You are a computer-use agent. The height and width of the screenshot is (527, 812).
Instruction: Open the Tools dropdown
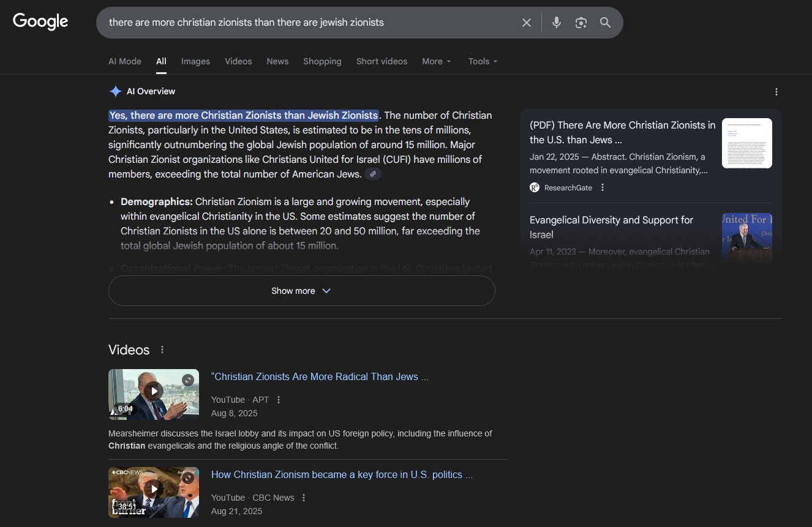click(483, 61)
